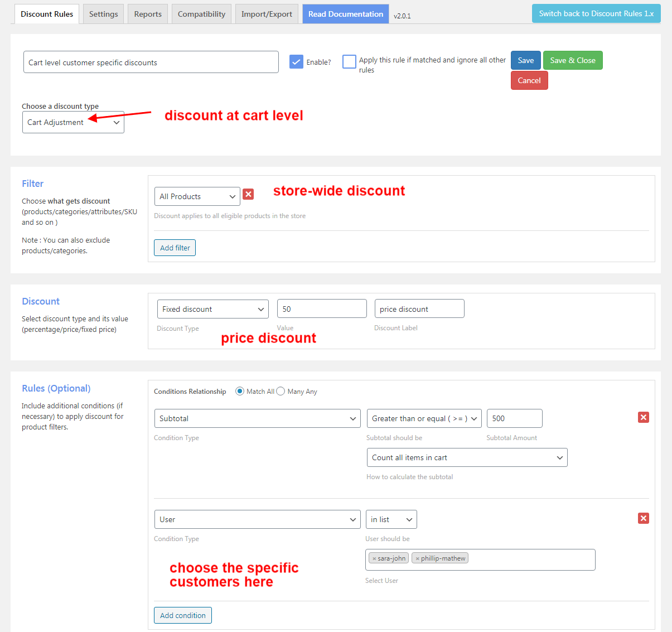The image size is (672, 632).
Task: Open the Cart Adjustment discount type dropdown
Action: coord(73,122)
